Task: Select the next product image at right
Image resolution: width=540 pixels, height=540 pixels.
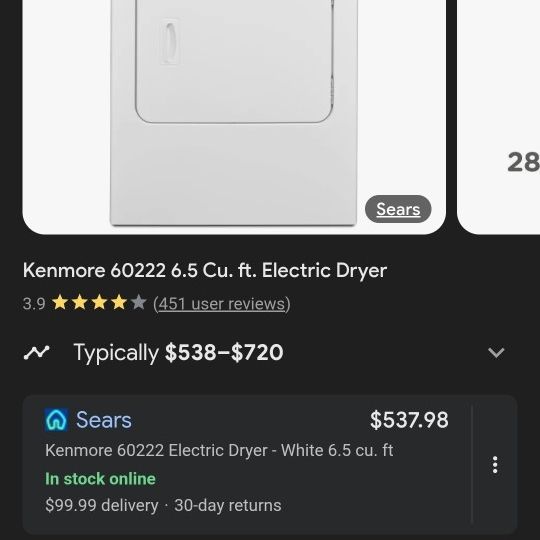Action: (498, 117)
